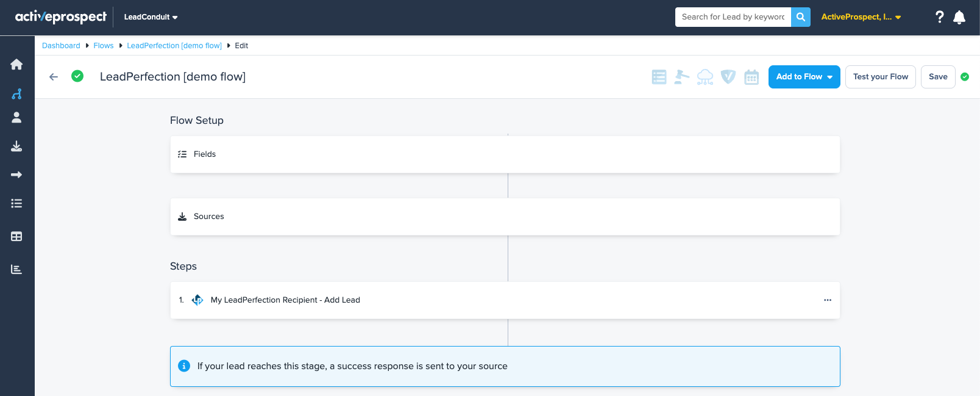Open the Add to Flow dropdown
The image size is (980, 396).
(x=804, y=77)
